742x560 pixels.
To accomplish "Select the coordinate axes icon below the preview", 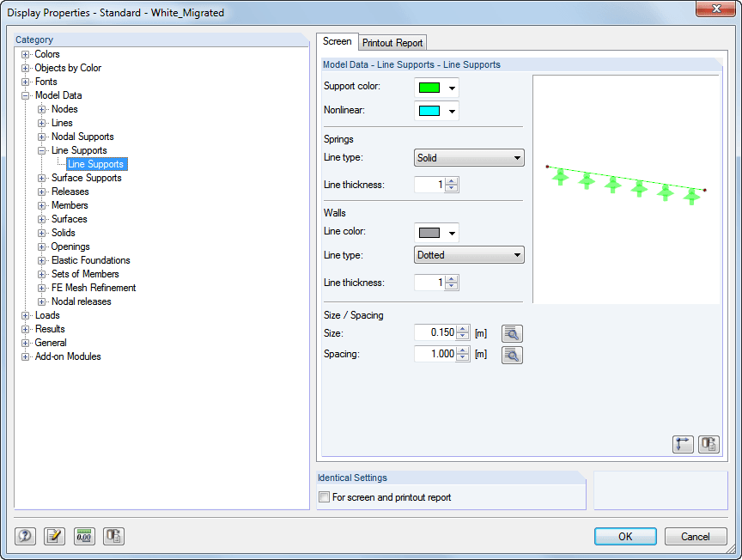I will click(683, 443).
